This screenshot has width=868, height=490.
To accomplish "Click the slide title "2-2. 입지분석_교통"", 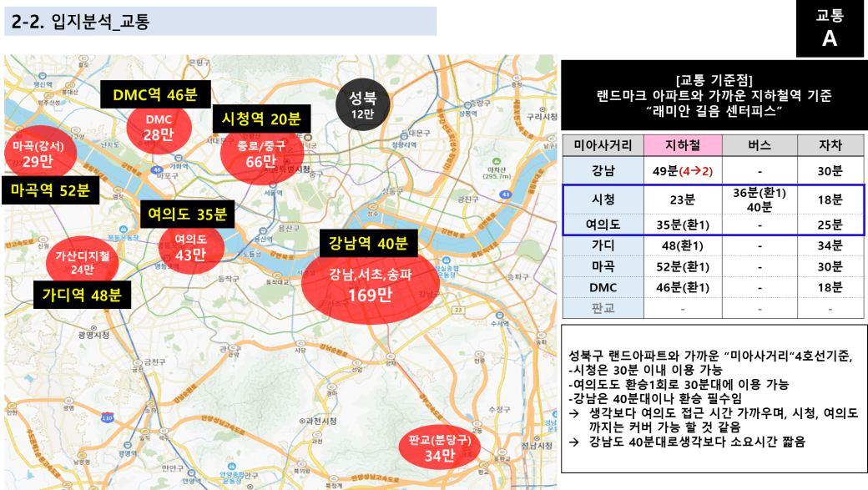I will tap(81, 22).
